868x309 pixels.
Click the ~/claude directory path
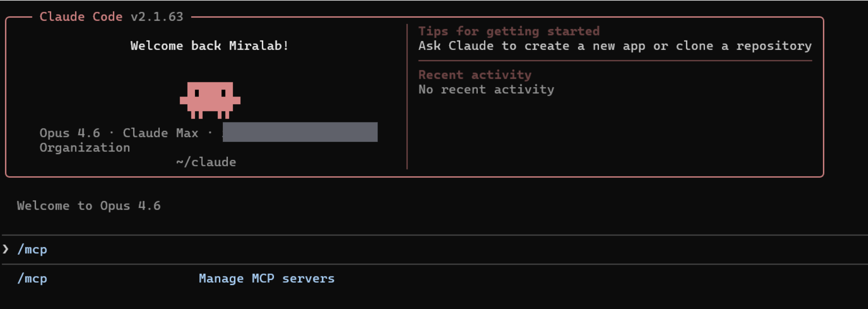[x=206, y=162]
